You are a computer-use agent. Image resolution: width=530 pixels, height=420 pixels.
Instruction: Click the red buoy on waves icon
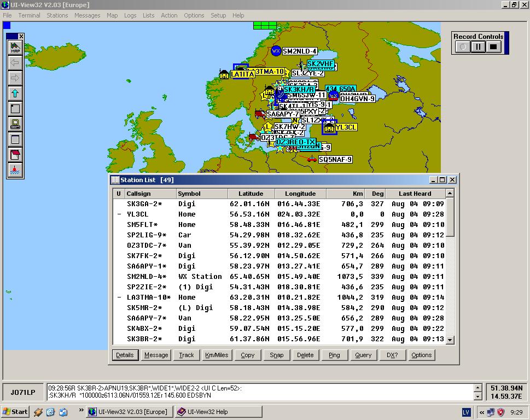(x=15, y=170)
